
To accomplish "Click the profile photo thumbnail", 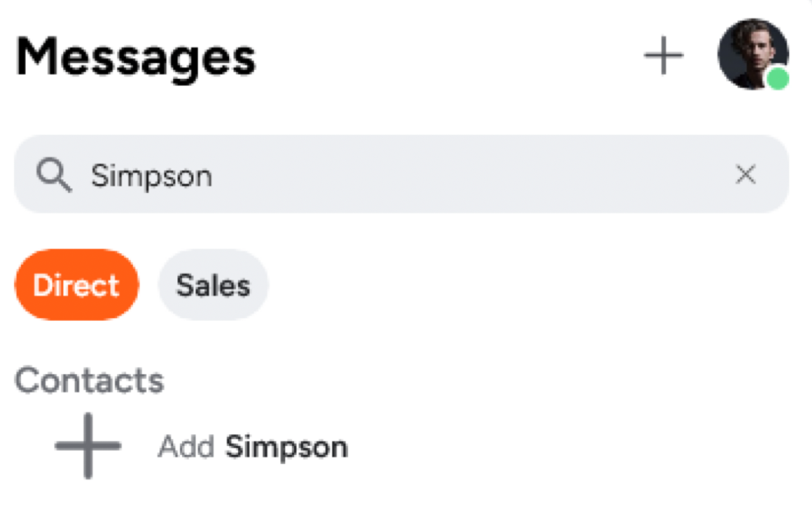I will point(753,55).
